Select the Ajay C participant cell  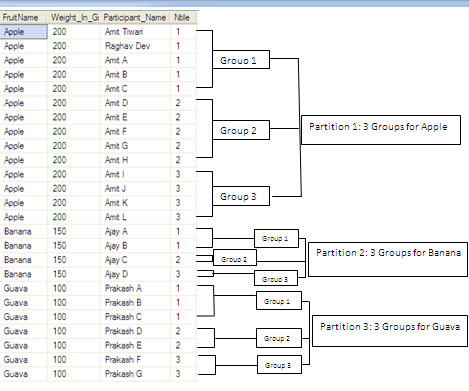135,260
